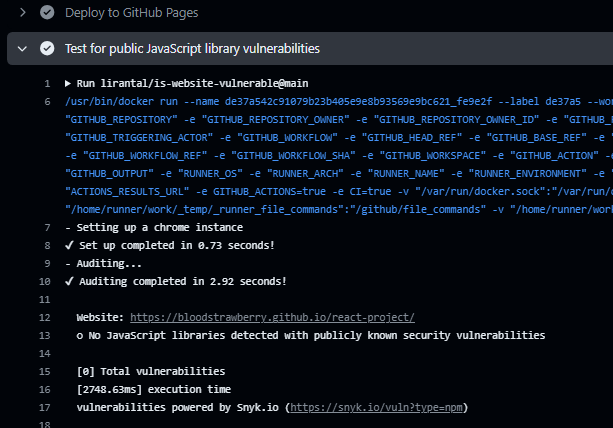Screen dimensions: 613x428
Task: Click log line number 7
Action: click(47, 227)
